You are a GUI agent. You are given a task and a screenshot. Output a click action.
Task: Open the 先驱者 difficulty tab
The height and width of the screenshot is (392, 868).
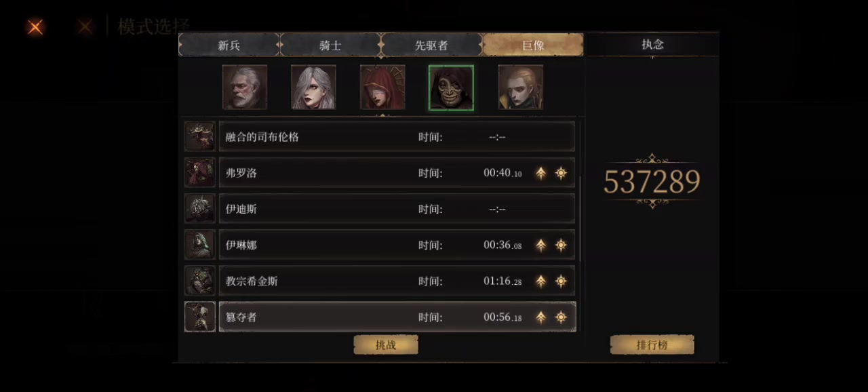click(431, 45)
